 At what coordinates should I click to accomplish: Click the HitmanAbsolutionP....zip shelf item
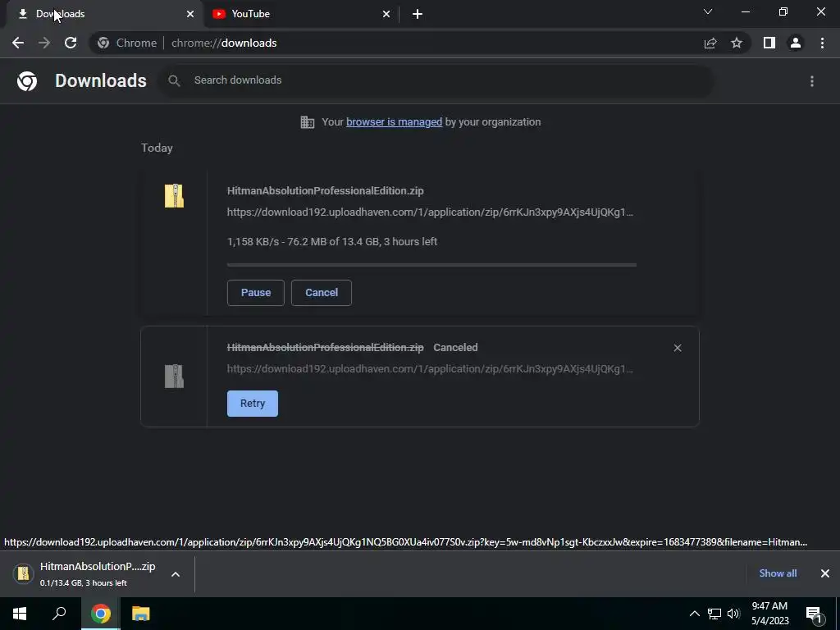tap(98, 573)
